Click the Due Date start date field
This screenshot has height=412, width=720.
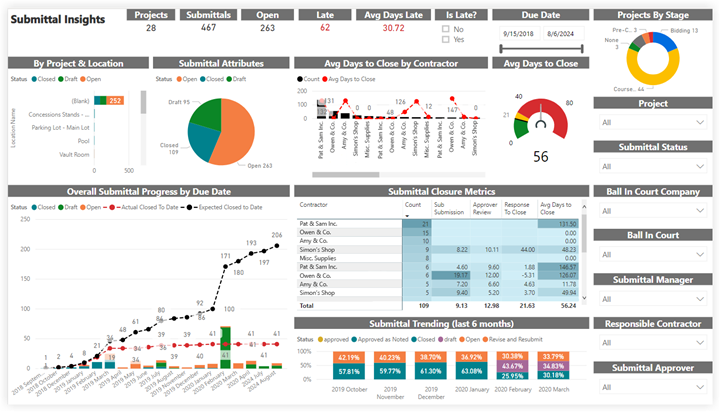coord(518,33)
